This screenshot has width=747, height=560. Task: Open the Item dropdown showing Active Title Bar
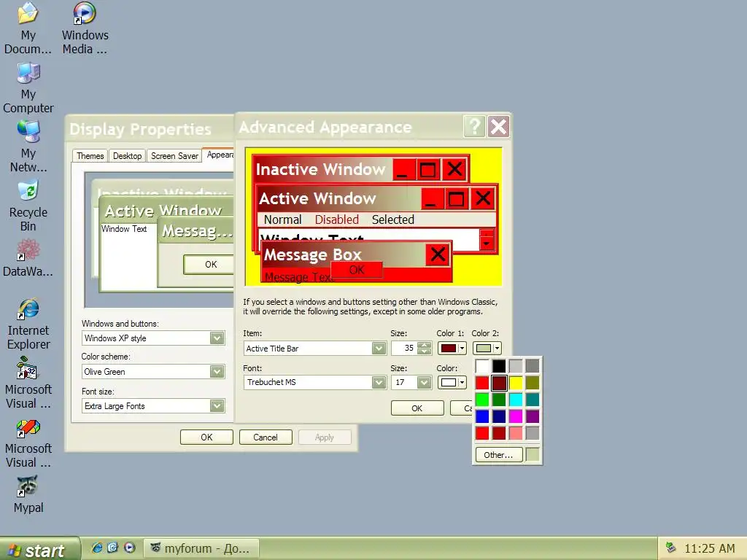tap(379, 349)
